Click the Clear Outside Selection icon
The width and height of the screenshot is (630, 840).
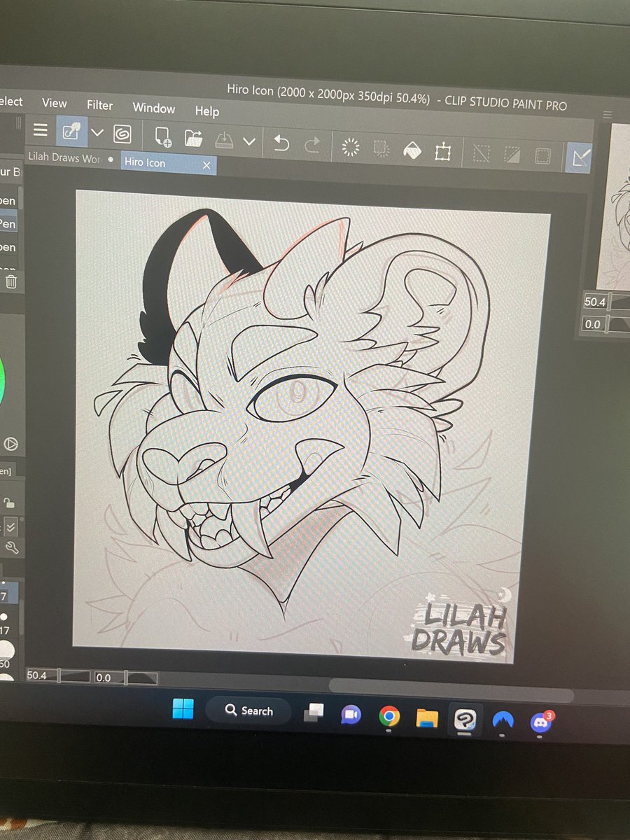coord(381,148)
